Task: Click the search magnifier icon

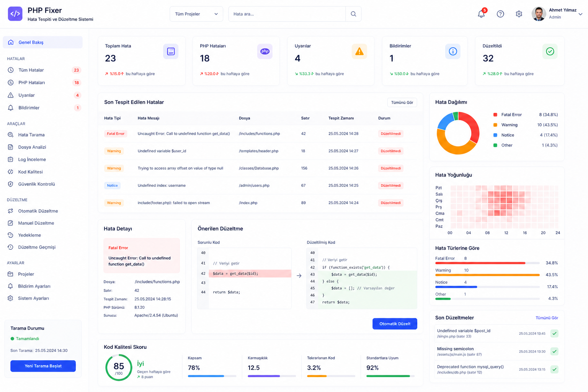Action: click(353, 14)
